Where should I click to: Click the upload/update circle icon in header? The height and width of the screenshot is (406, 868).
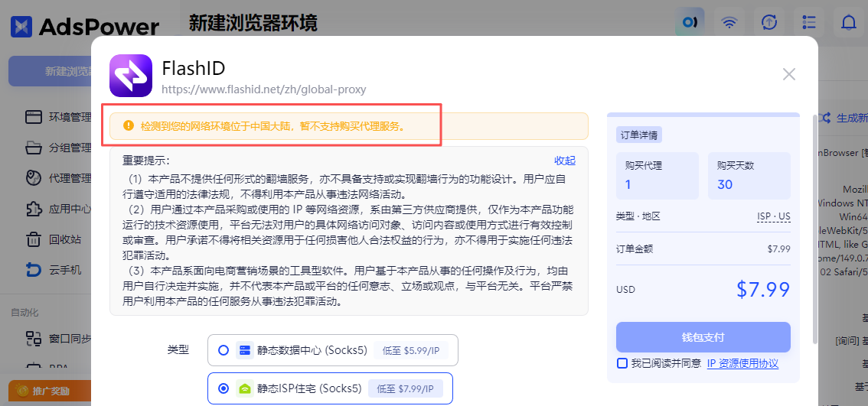(769, 22)
